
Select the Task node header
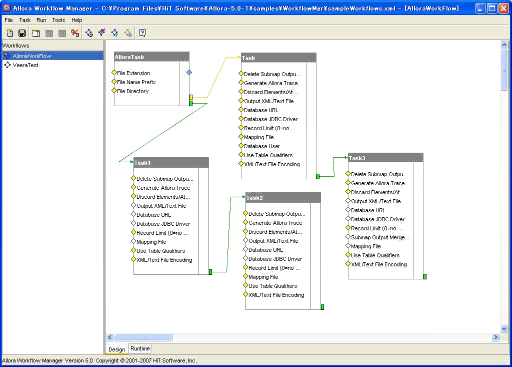point(279,58)
